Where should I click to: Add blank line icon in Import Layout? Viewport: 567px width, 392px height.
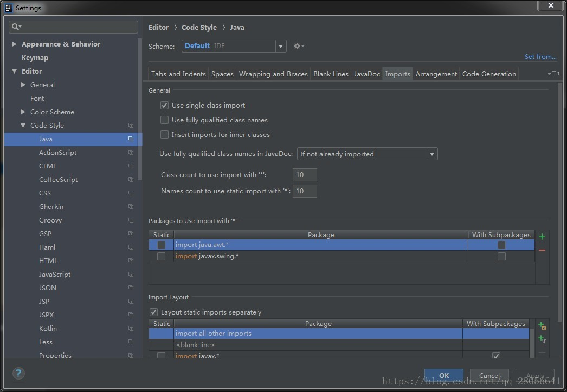click(x=542, y=339)
